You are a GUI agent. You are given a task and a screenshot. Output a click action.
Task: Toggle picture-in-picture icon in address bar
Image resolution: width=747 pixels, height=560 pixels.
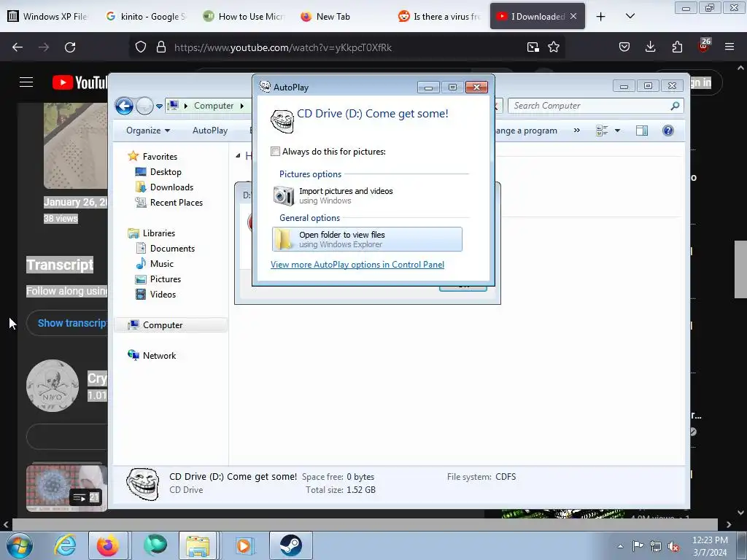533,47
